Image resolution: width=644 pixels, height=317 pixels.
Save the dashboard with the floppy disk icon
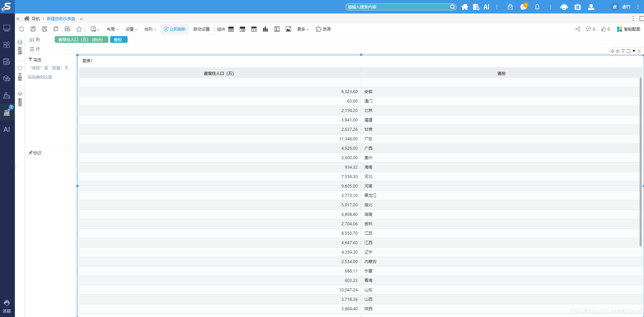(33, 29)
